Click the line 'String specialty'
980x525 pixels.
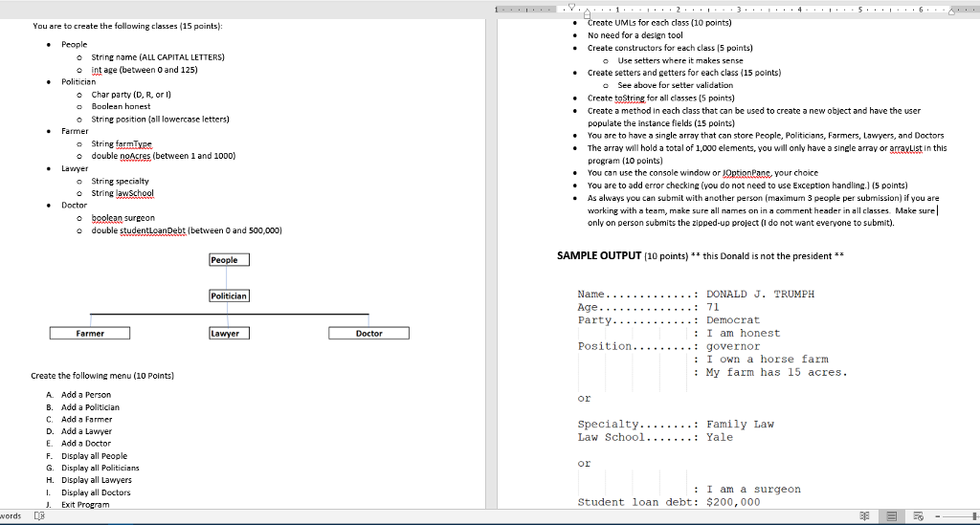[120, 181]
